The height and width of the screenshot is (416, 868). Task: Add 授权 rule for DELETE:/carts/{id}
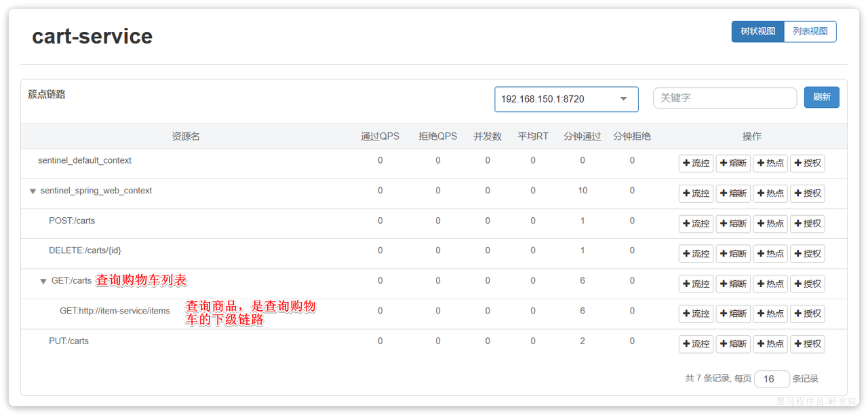click(808, 254)
